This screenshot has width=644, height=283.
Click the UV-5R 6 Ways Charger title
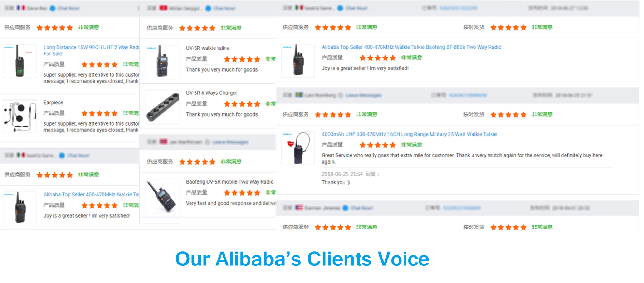pos(211,93)
